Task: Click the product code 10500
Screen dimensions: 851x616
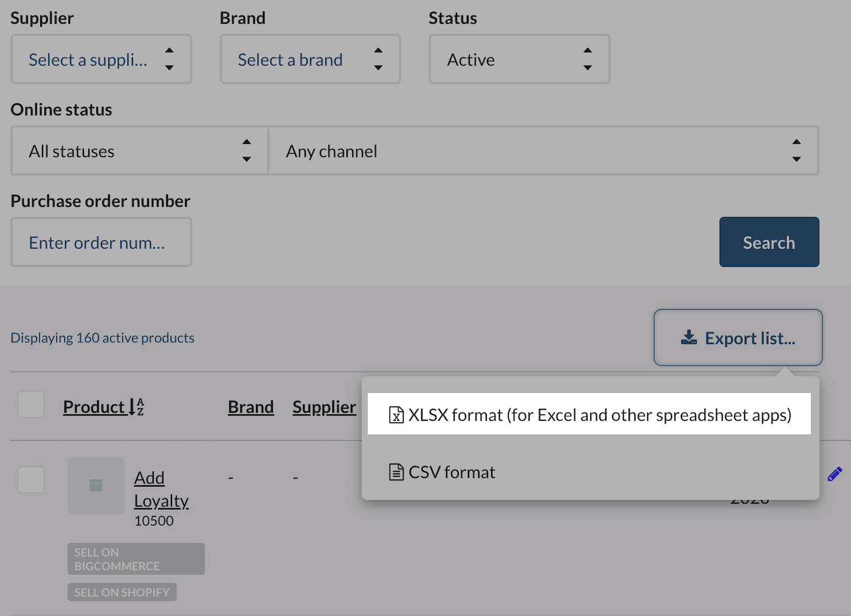Action: click(x=154, y=521)
